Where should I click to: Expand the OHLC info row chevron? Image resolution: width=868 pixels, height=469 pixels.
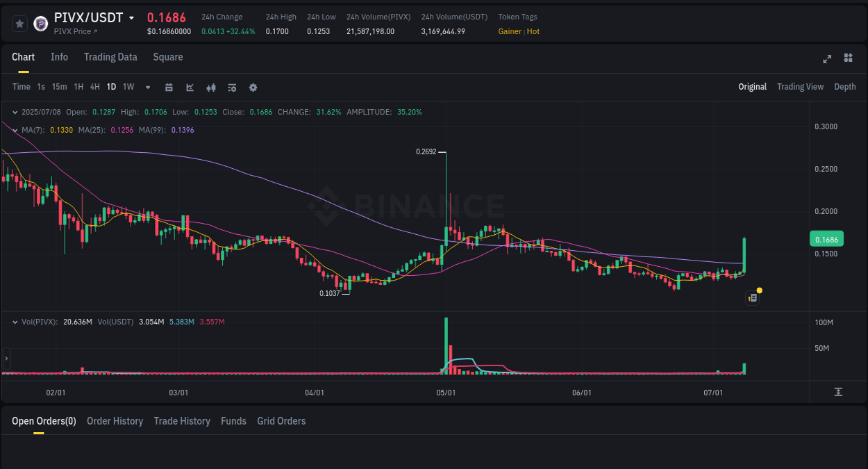(x=15, y=111)
